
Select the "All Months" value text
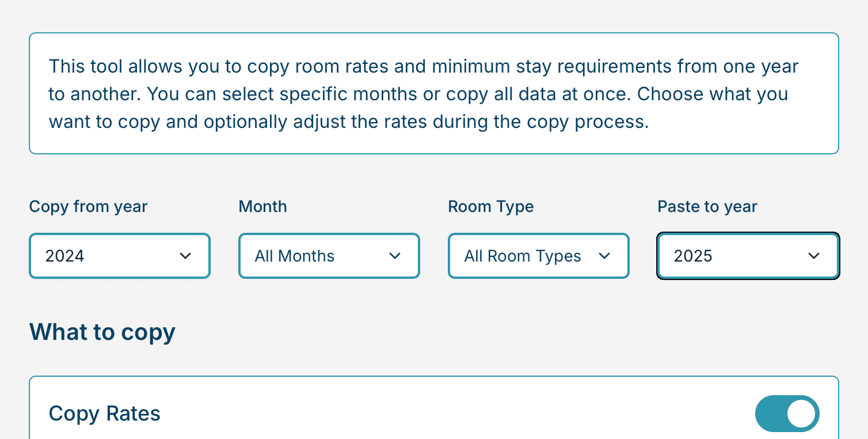pyautogui.click(x=295, y=256)
